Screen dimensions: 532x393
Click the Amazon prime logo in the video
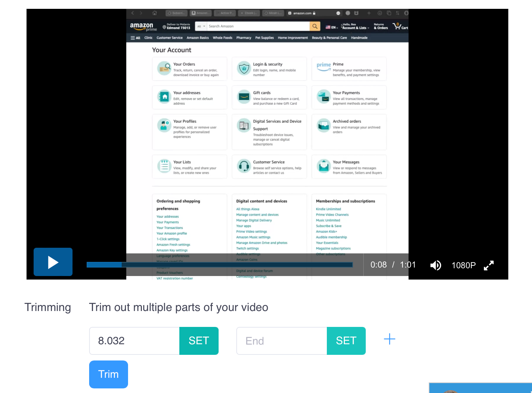coord(143,27)
